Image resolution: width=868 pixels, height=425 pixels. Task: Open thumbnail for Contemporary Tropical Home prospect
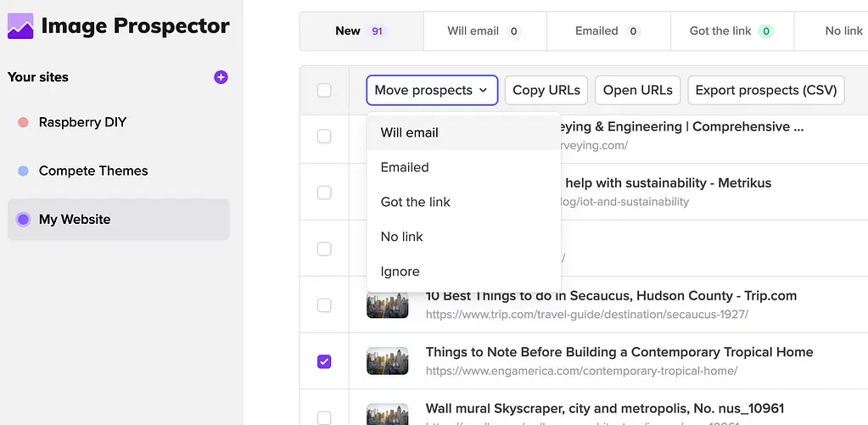click(x=387, y=361)
